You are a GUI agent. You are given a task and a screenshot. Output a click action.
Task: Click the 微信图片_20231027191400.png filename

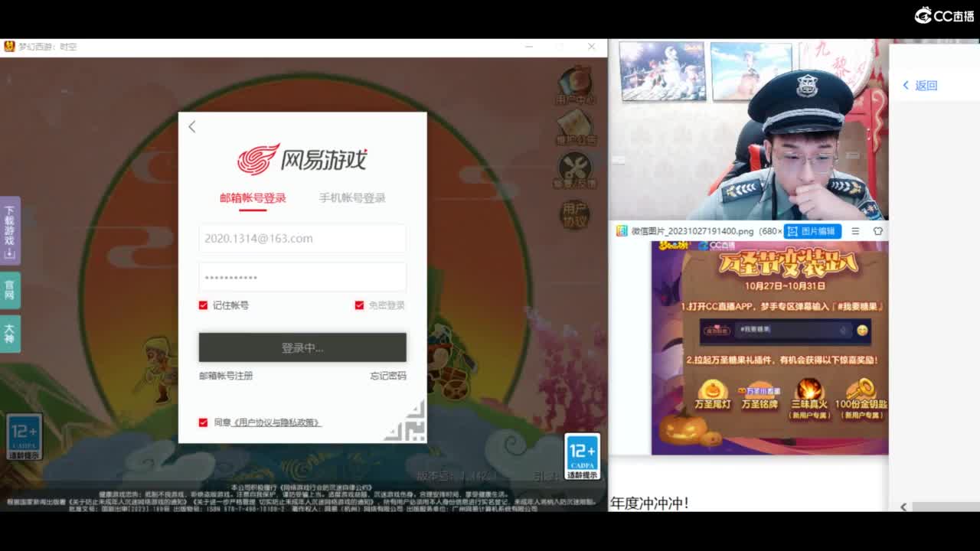click(693, 231)
